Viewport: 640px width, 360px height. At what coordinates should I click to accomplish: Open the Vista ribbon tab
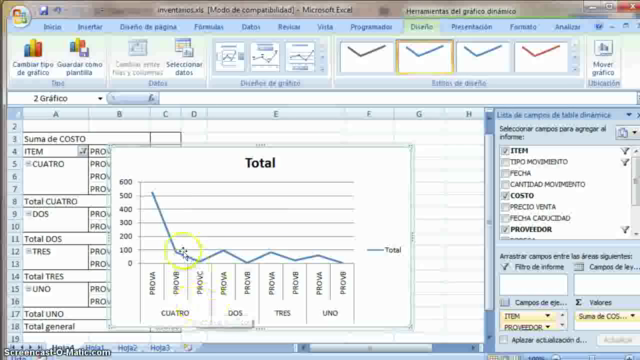point(325,27)
